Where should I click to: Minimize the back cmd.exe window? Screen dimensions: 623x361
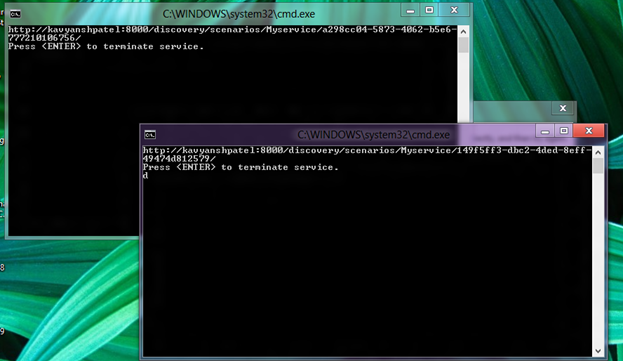[x=410, y=10]
